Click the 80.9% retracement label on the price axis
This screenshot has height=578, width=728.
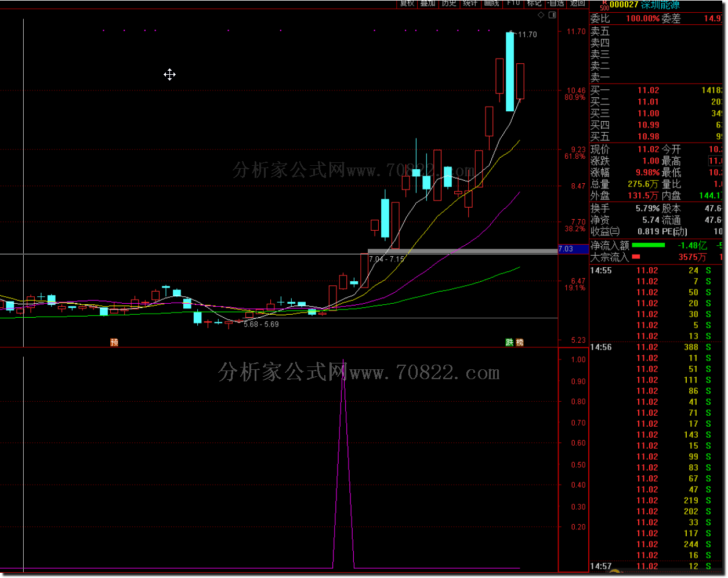tap(575, 97)
